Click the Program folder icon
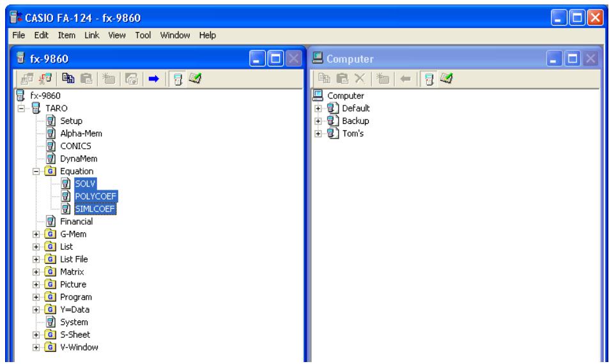Screen dimensions: 609x364 50,297
